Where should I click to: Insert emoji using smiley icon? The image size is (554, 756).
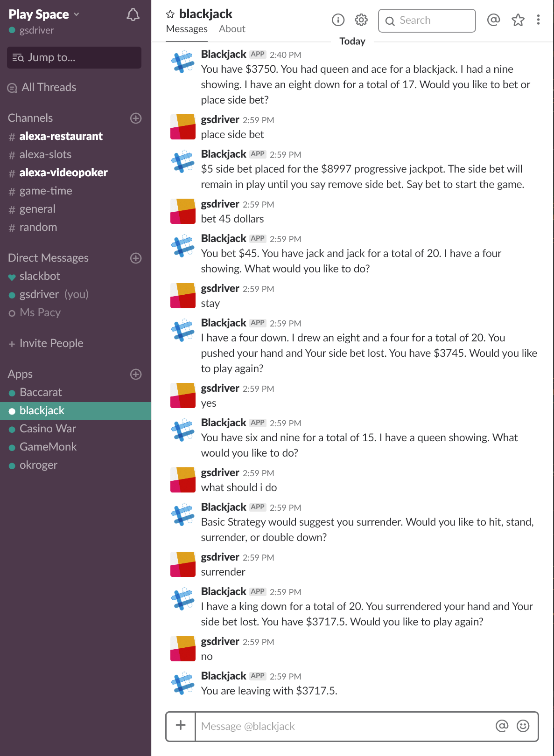coord(523,726)
